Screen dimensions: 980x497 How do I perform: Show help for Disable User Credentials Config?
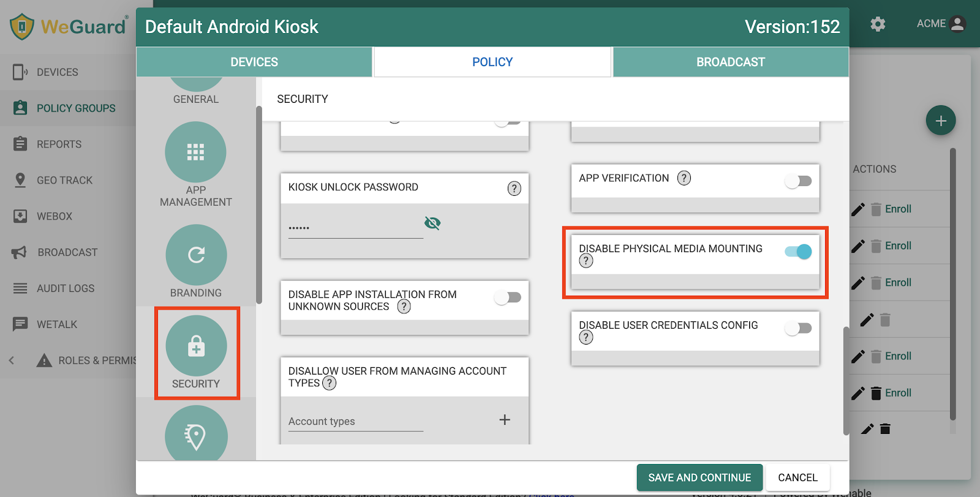(586, 337)
